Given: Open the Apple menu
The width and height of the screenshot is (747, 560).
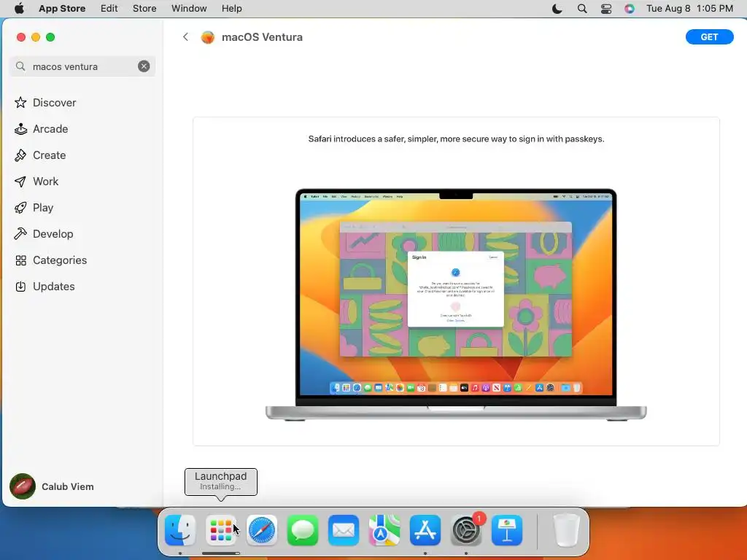Looking at the screenshot, I should click(x=19, y=9).
